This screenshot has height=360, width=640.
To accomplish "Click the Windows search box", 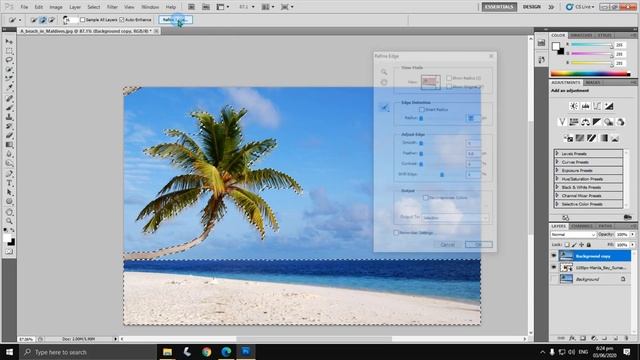I will (88, 352).
